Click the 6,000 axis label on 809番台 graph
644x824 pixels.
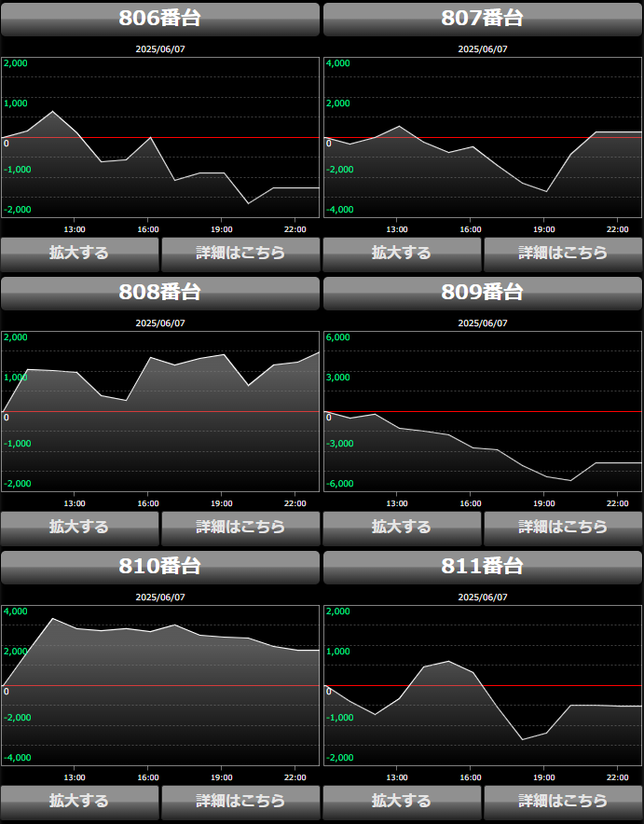point(337,337)
